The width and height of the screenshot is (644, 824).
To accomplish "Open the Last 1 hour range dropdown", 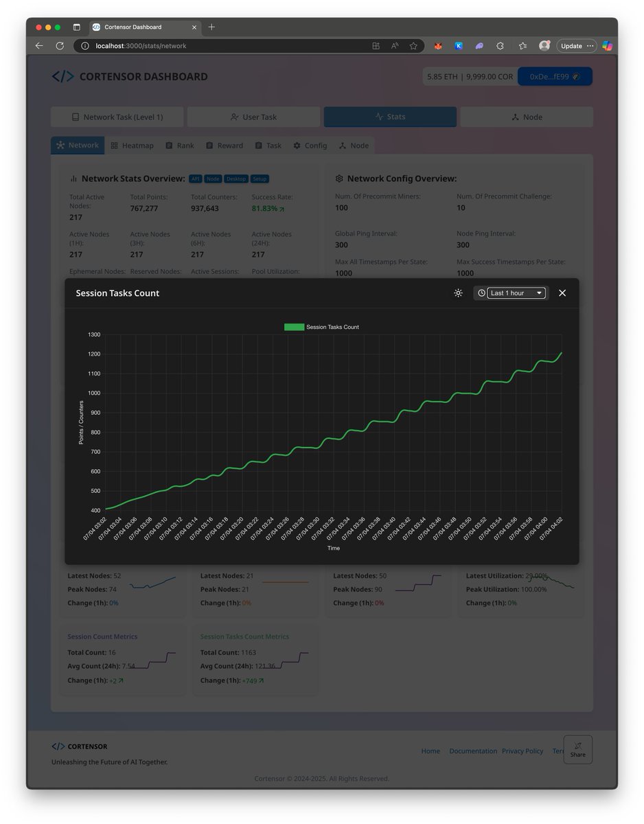I will tap(516, 293).
